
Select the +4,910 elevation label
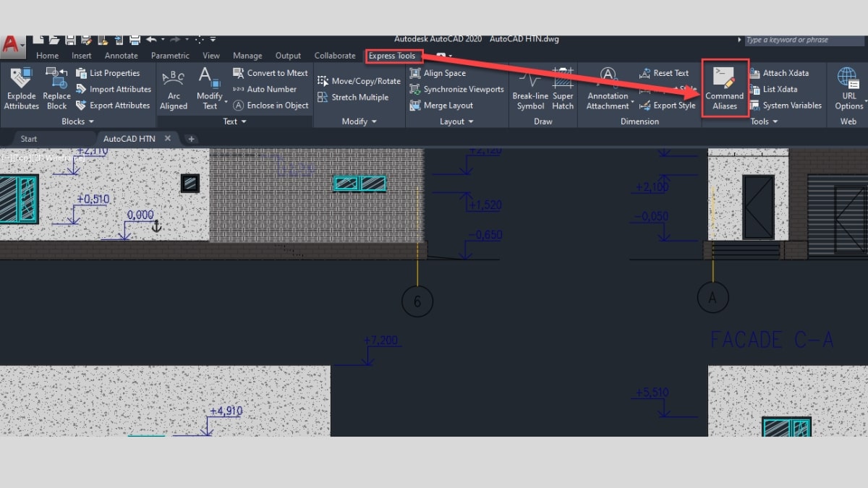pos(225,411)
